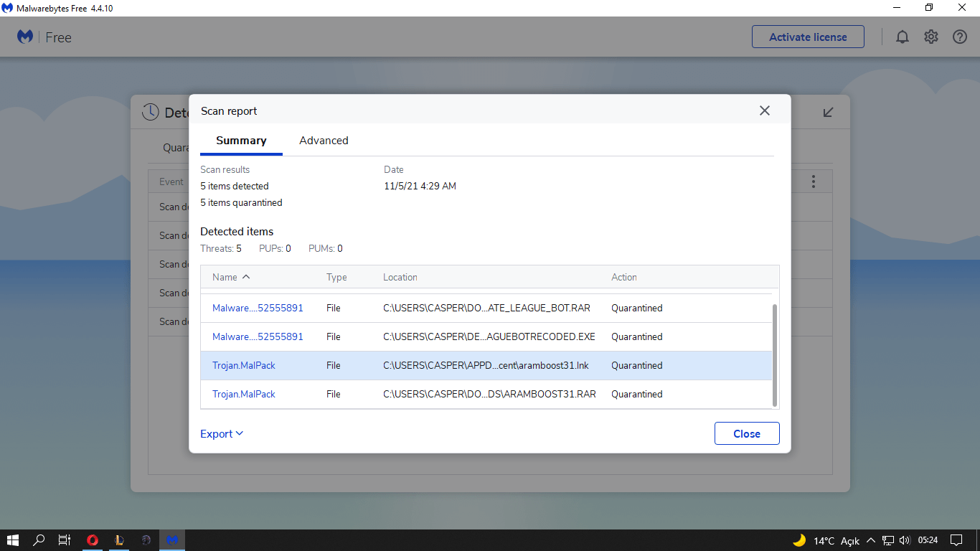Click the date 11/5/21 4:29 AM

(420, 186)
